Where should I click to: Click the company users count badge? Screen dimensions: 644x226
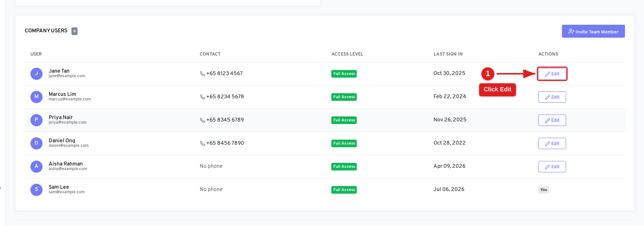(74, 31)
